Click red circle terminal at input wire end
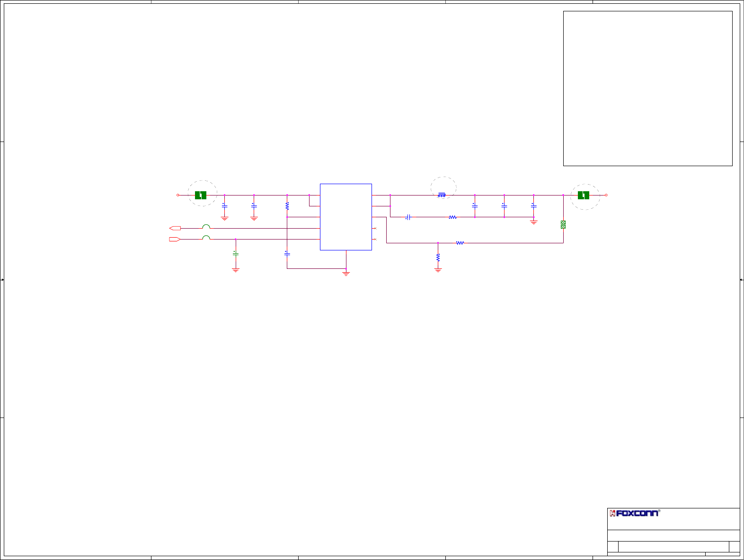 [178, 195]
